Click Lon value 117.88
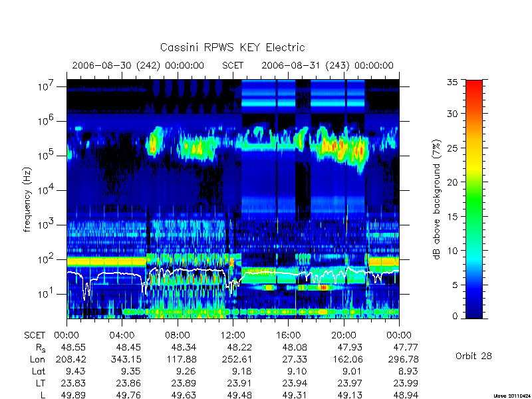This screenshot has width=532, height=399. tap(181, 359)
